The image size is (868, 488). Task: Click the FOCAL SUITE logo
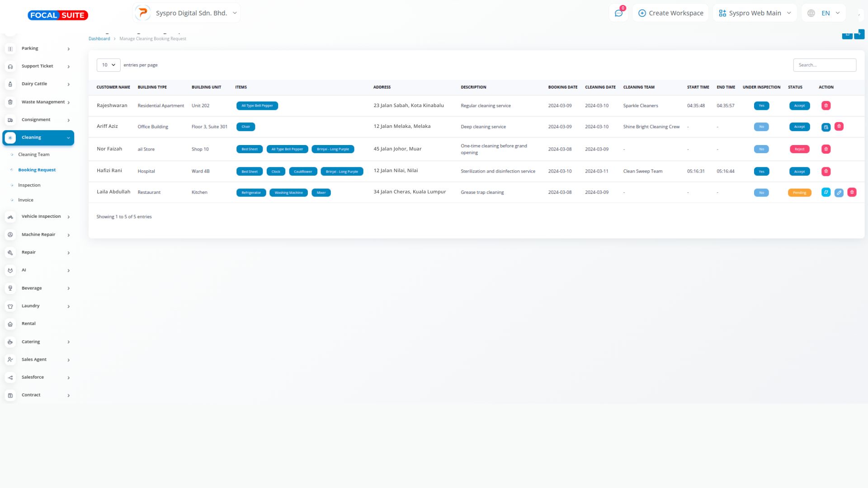tap(58, 15)
